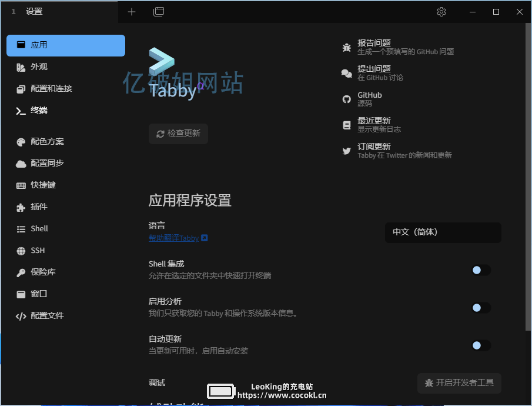This screenshot has height=406, width=532.
Task: Open the 帮助翻译Tabby link
Action: [x=174, y=238]
